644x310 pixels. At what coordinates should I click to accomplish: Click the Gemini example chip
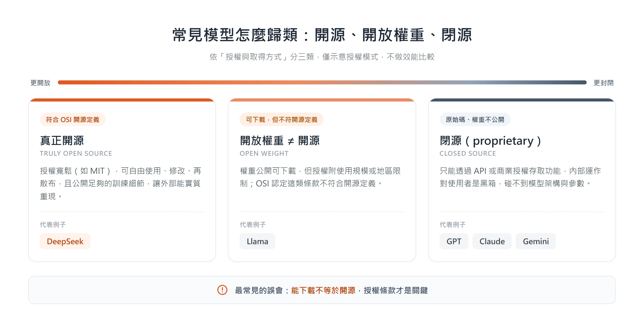pyautogui.click(x=536, y=241)
